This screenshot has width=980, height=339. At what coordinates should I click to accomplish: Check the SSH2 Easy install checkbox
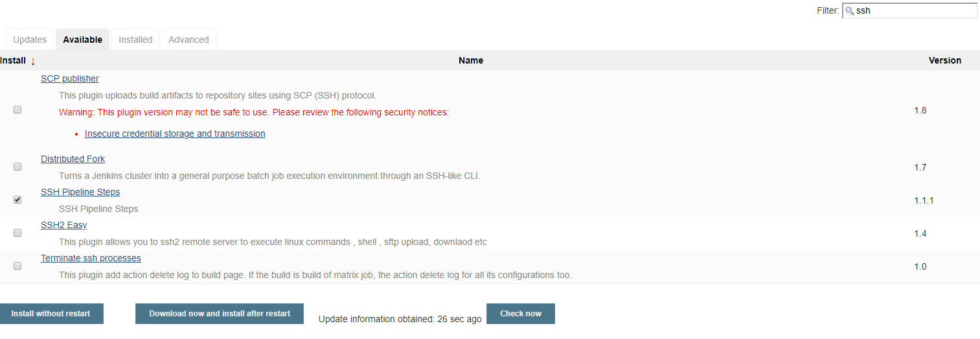click(17, 233)
